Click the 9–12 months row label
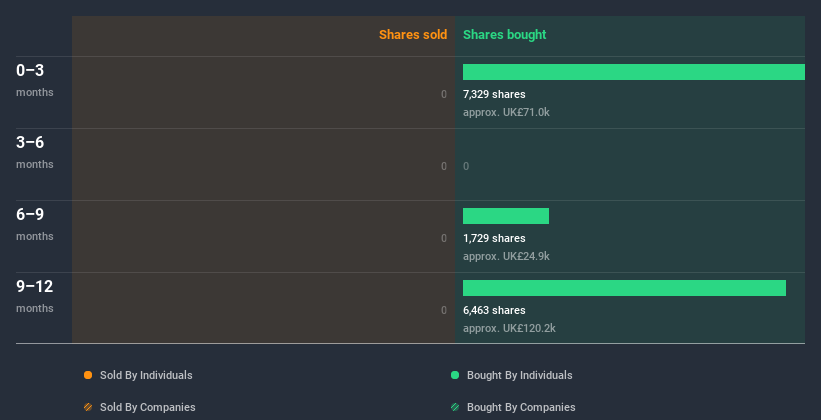Image resolution: width=821 pixels, height=420 pixels. pos(35,296)
